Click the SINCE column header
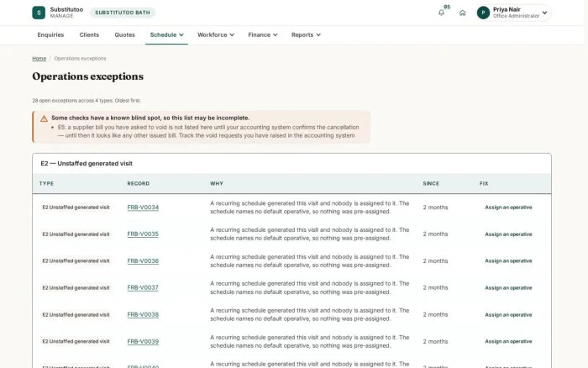This screenshot has height=368, width=588. (x=431, y=183)
